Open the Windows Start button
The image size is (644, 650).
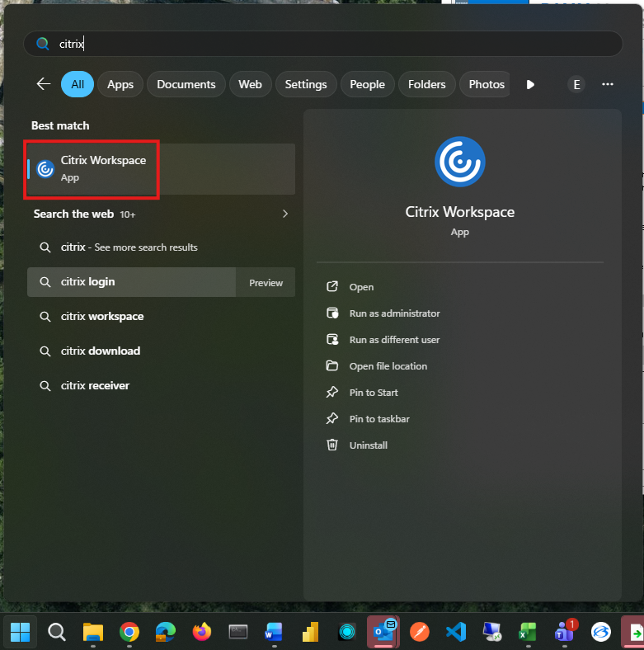20,632
